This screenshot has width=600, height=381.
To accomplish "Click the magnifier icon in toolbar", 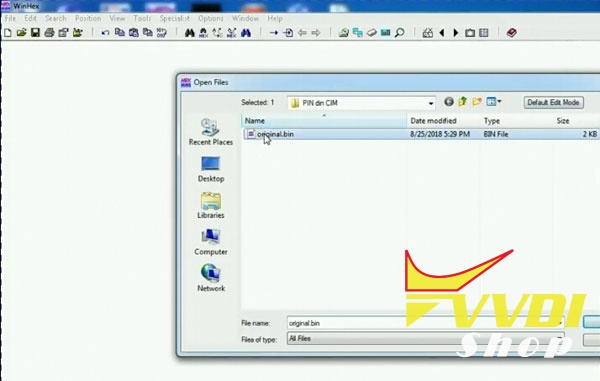I will click(399, 33).
